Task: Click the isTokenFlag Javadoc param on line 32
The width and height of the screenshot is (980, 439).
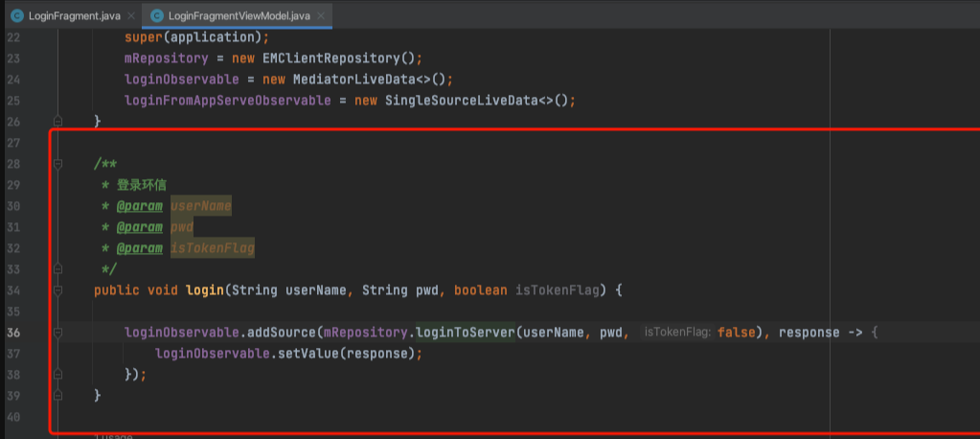Action: click(213, 248)
